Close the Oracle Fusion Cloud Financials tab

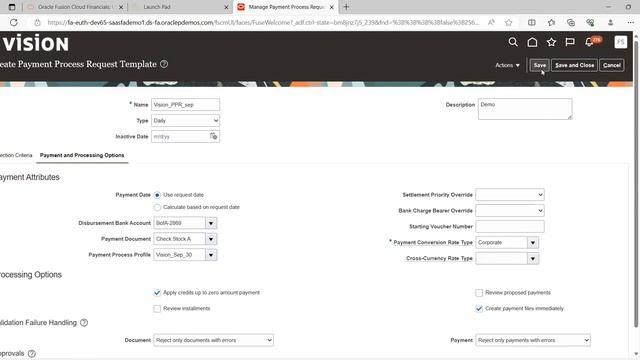121,7
